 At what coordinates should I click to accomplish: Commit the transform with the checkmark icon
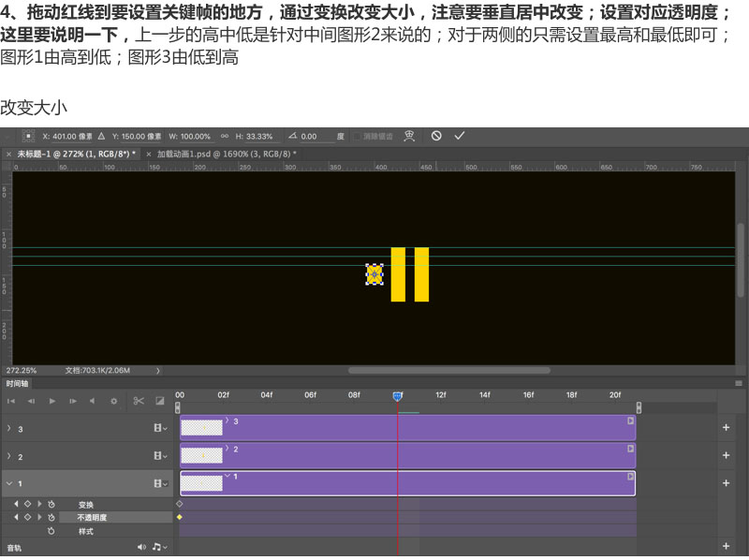pyautogui.click(x=460, y=136)
